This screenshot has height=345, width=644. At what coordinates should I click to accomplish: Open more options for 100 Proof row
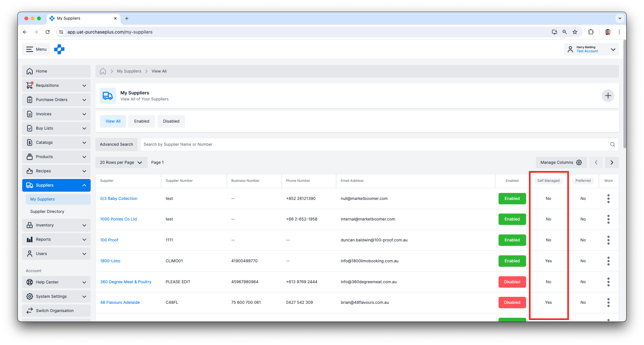point(608,240)
